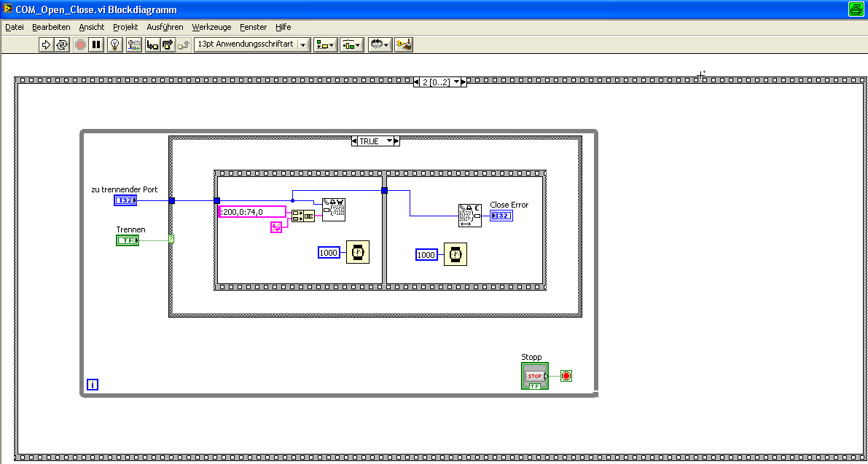Open Reorder dropdown in toolbar
Image resolution: width=868 pixels, height=464 pixels.
[x=379, y=44]
